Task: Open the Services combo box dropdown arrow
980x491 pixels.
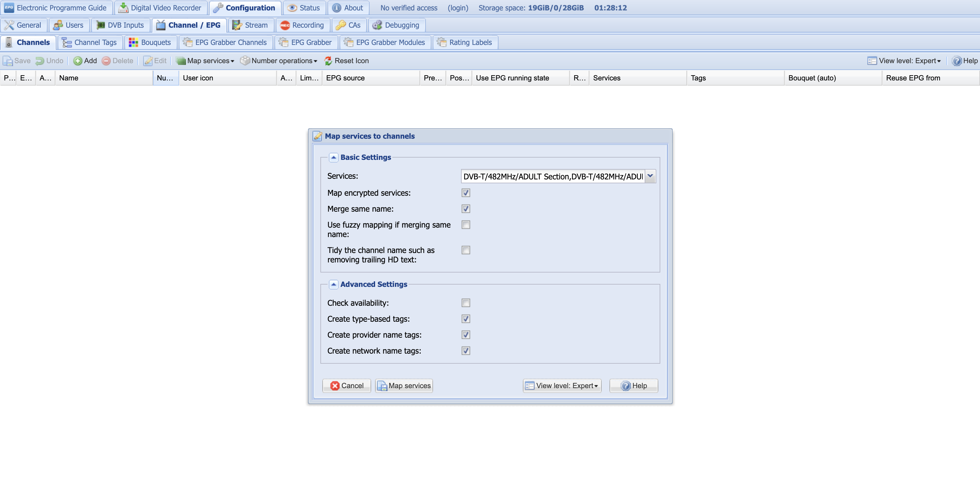Action: click(x=650, y=176)
